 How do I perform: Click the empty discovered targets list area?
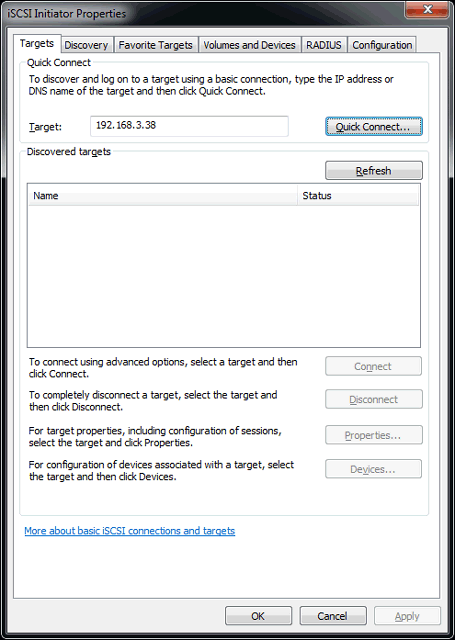point(224,276)
